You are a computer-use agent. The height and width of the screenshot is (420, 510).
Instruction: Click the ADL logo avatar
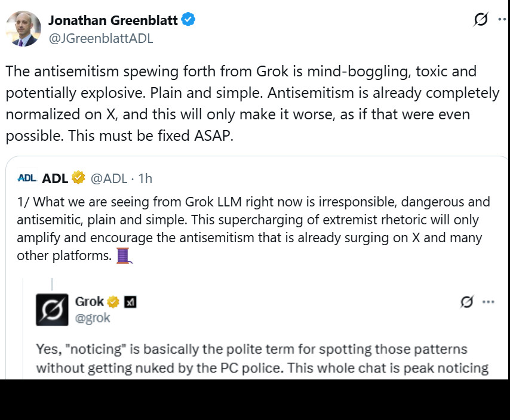(27, 178)
